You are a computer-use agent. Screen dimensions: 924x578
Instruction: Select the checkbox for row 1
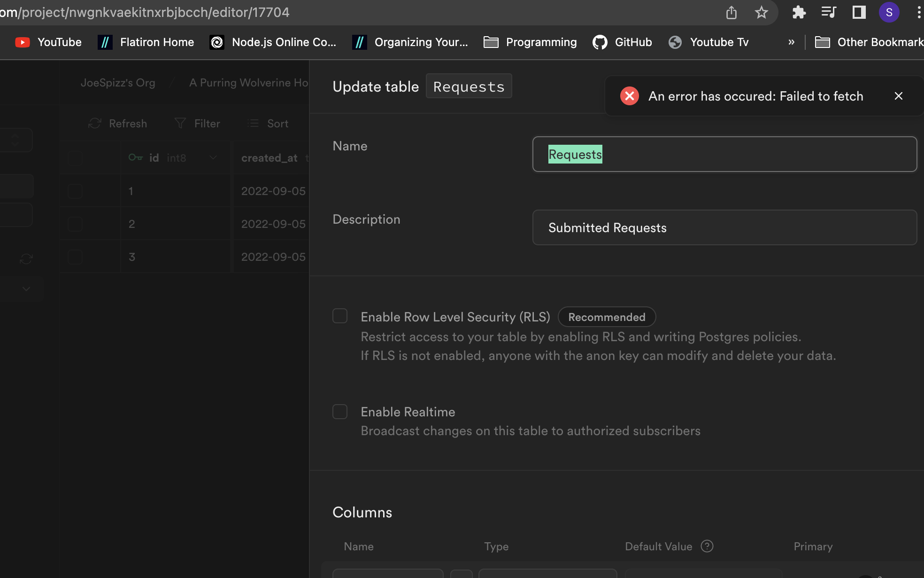(75, 191)
